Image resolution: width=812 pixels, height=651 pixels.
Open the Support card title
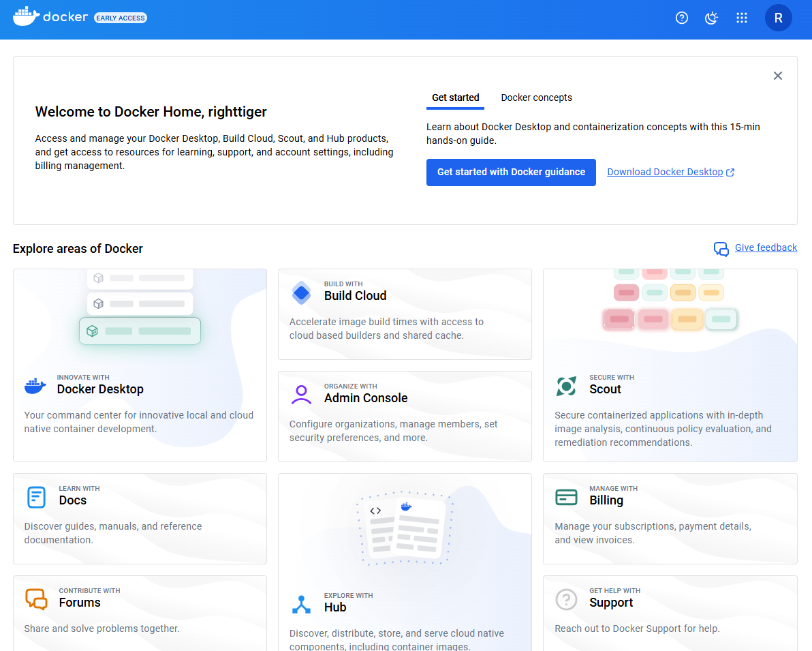(611, 603)
